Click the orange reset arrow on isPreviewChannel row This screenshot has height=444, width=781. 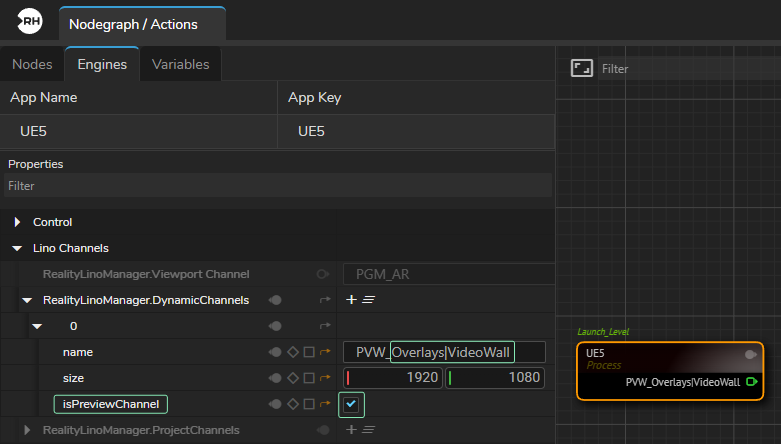[324, 404]
